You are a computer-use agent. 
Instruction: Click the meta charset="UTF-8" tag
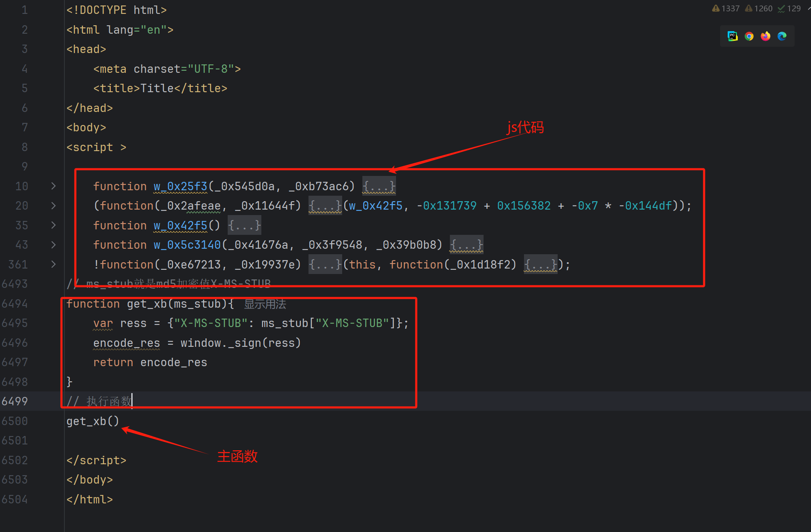pos(167,69)
